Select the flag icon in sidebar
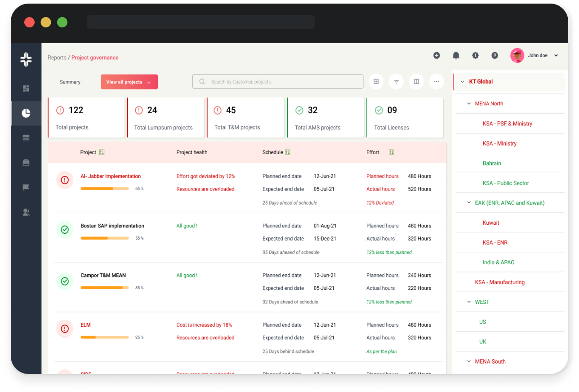The width and height of the screenshot is (579, 392). (26, 187)
